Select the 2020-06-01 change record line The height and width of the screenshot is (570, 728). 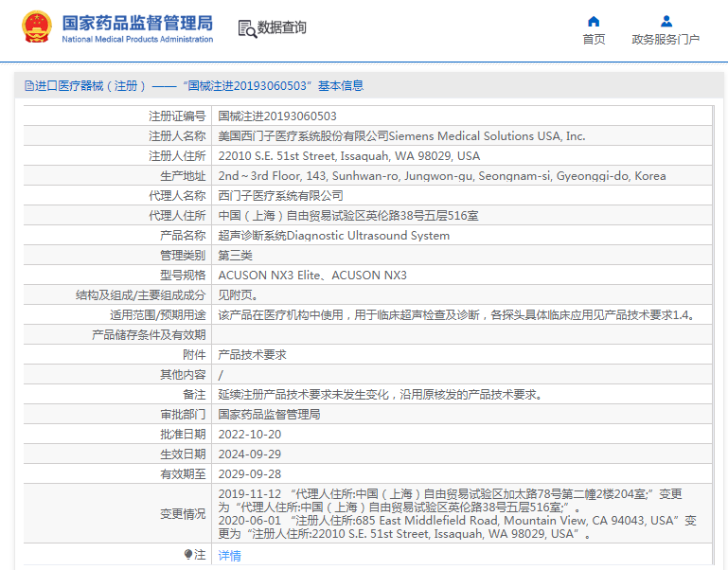pos(457,526)
